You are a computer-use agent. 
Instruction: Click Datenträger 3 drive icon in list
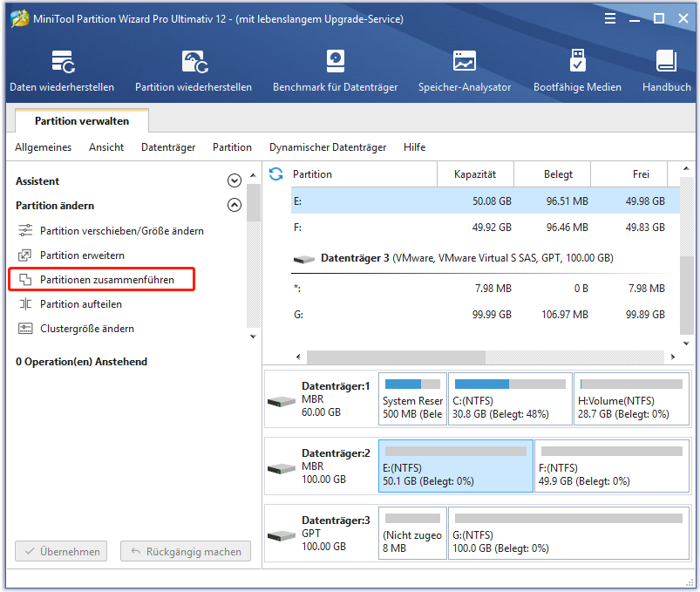tap(304, 258)
